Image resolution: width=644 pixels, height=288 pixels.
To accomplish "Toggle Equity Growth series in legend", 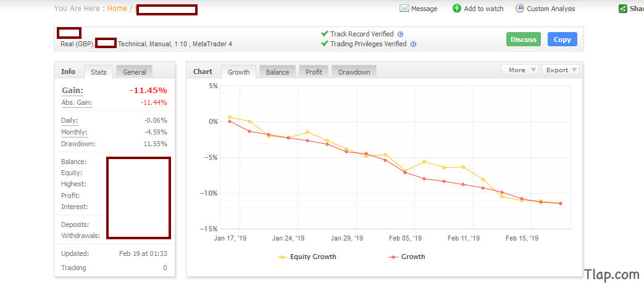I will [x=307, y=257].
